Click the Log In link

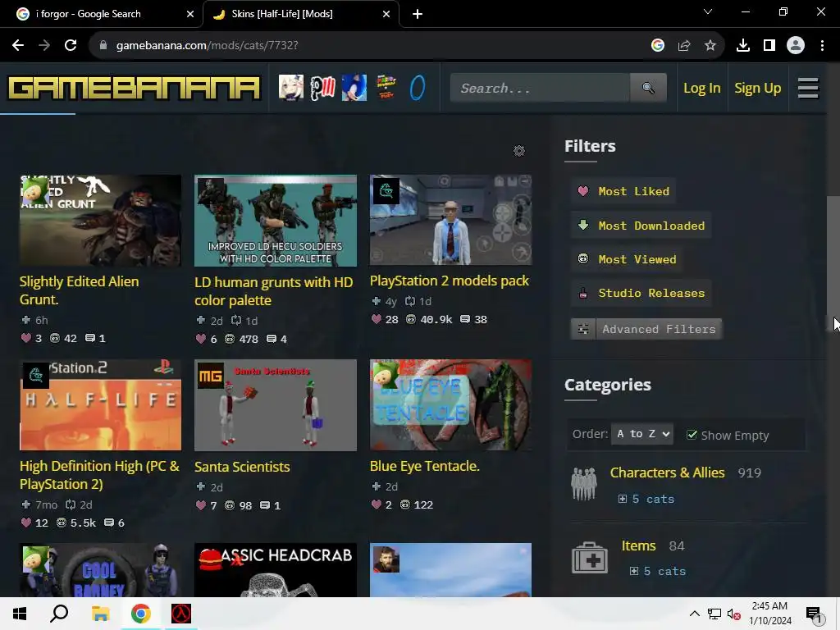[x=702, y=88]
